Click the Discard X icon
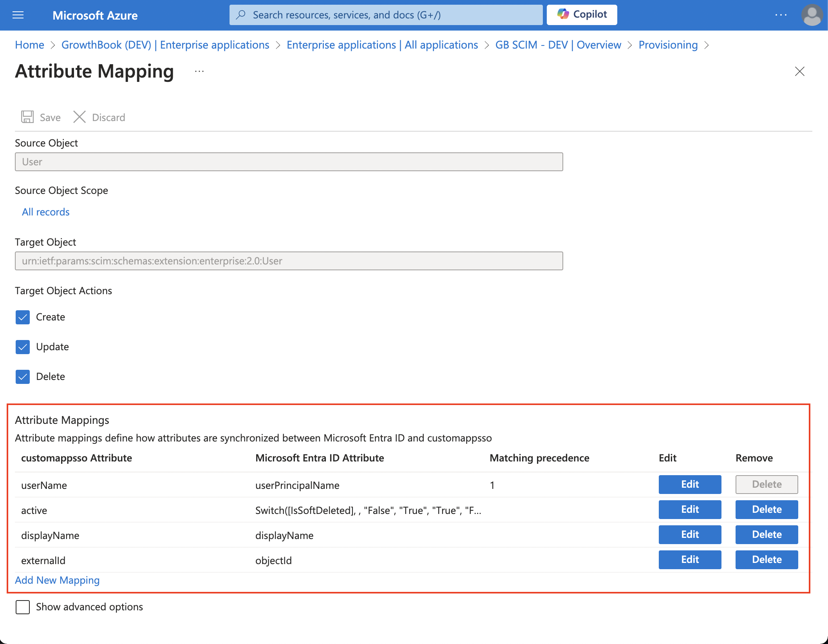 click(x=80, y=117)
